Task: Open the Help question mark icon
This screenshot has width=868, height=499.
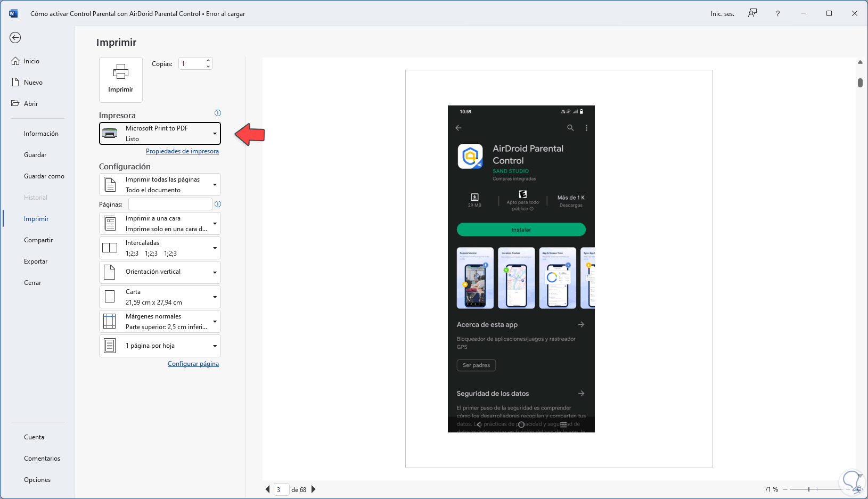Action: point(778,13)
